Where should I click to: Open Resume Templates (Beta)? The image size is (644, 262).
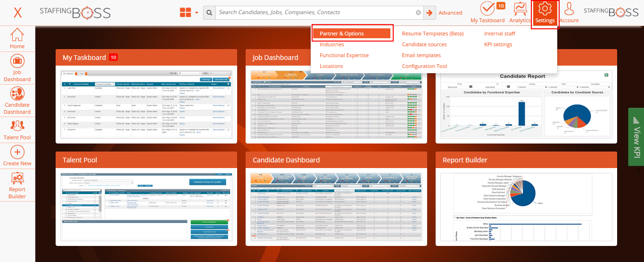coord(433,34)
